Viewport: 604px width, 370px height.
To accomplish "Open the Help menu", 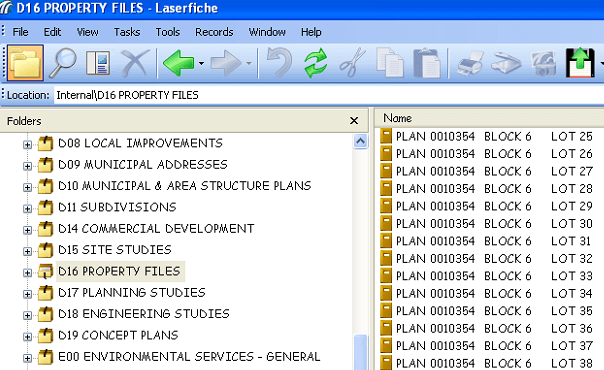I will (x=311, y=32).
